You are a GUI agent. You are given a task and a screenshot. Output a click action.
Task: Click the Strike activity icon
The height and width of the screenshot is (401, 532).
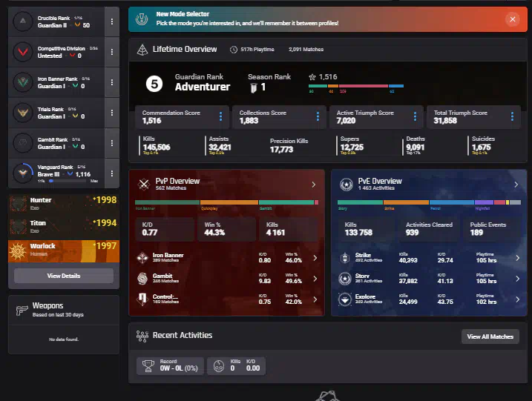click(x=345, y=258)
